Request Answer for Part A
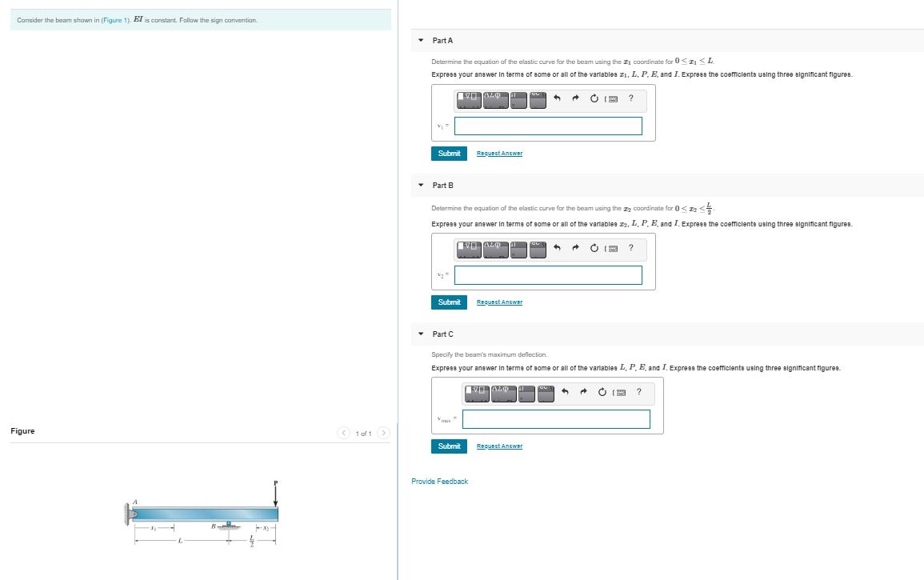924x580 pixels. pos(499,154)
